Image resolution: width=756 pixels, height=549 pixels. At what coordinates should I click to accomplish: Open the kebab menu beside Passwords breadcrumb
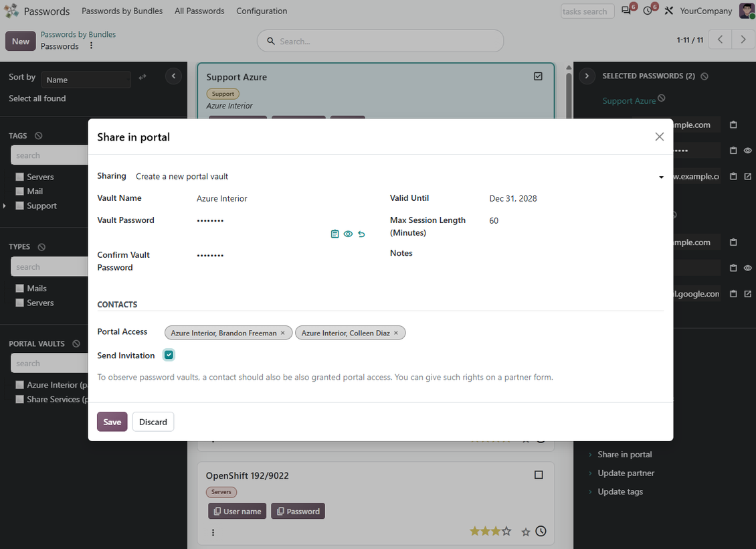click(x=91, y=46)
